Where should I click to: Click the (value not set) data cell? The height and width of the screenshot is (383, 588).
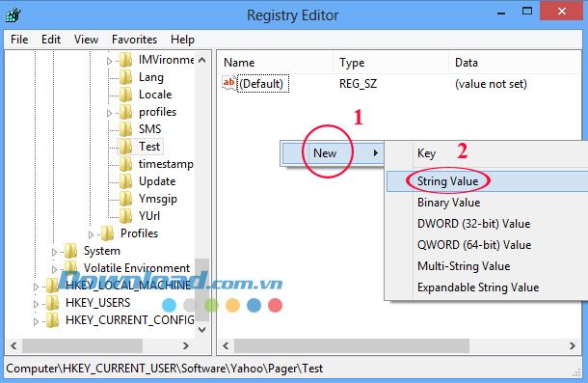[491, 83]
